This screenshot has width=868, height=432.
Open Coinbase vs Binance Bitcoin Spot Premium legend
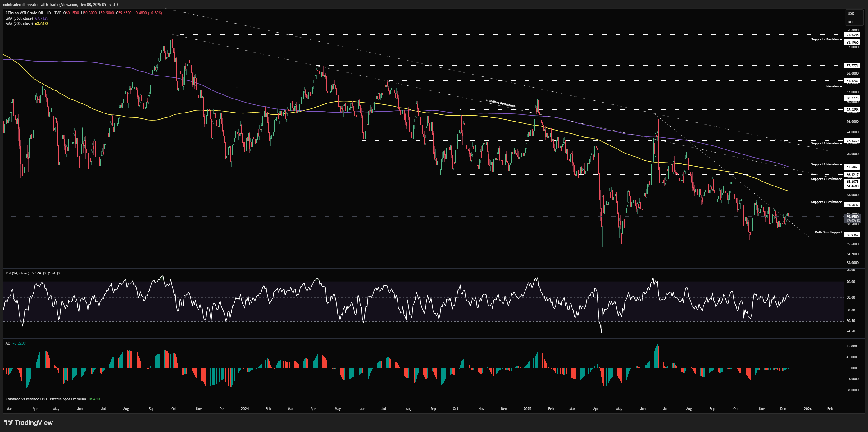click(x=45, y=399)
